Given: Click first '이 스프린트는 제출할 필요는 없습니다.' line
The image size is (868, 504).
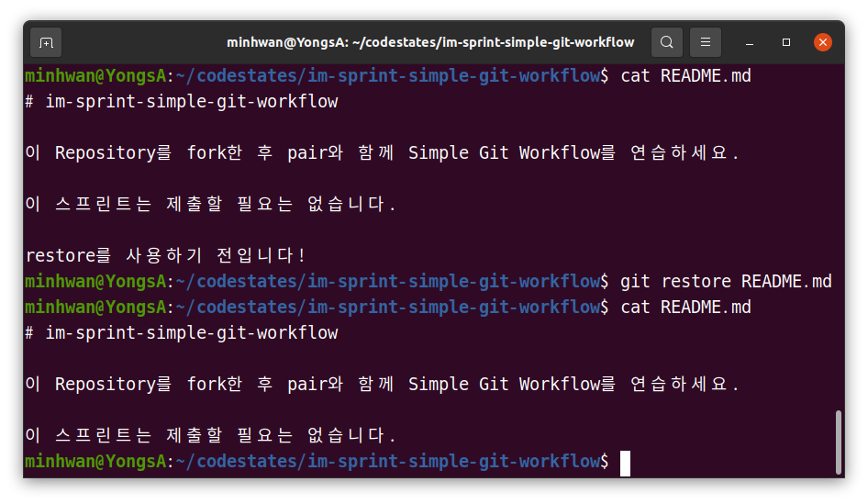Looking at the screenshot, I should point(210,204).
